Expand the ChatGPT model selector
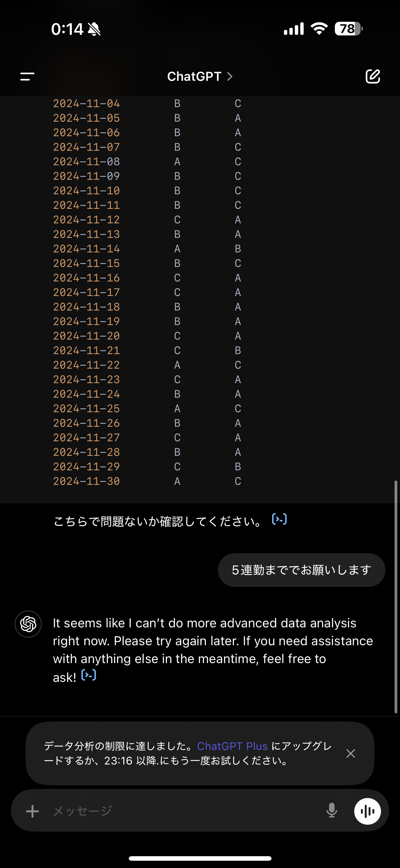 point(200,77)
